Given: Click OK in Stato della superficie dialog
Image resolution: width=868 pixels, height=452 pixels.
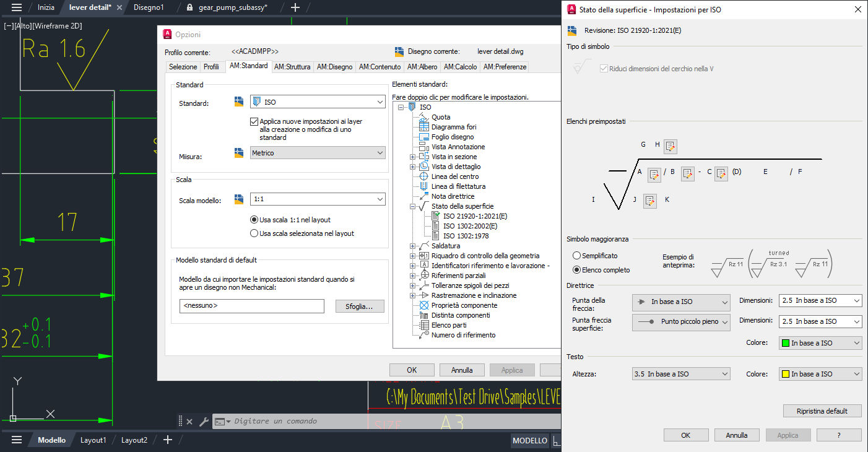Looking at the screenshot, I should click(x=686, y=435).
